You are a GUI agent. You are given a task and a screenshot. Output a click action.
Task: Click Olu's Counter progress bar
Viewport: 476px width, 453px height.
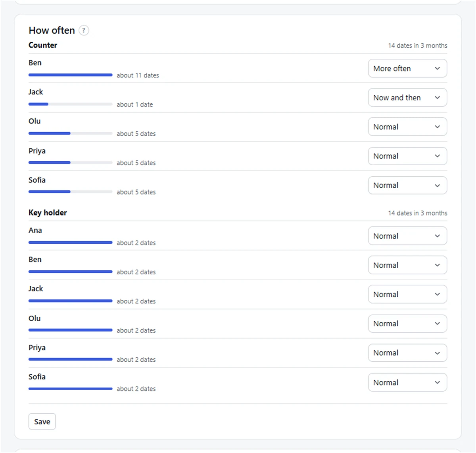(x=70, y=133)
